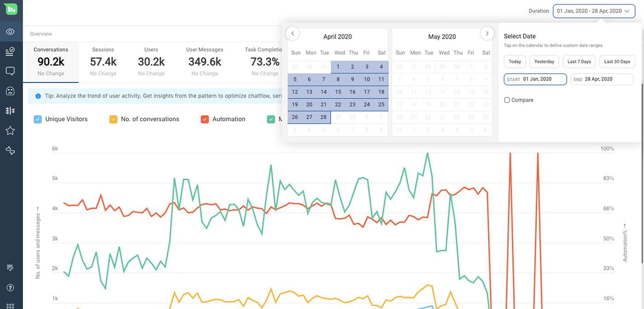Uncheck the Unique Visitors checkbox
This screenshot has width=644, height=309.
click(38, 119)
